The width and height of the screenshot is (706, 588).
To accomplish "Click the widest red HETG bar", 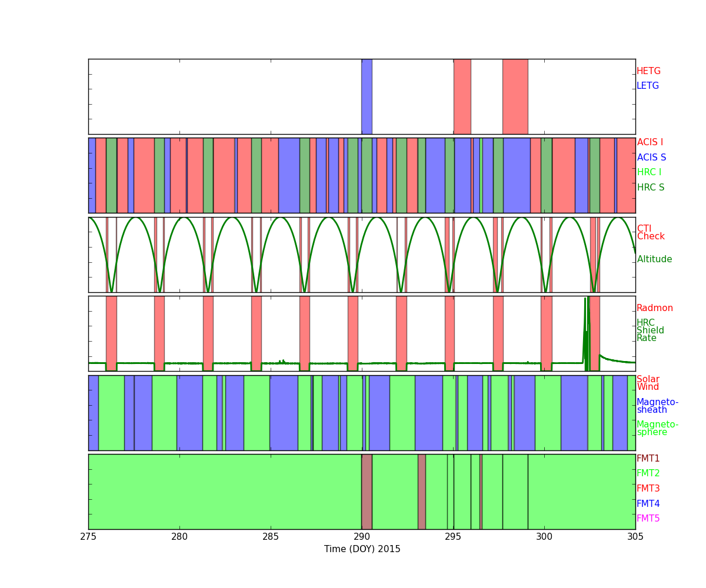I will pos(515,96).
